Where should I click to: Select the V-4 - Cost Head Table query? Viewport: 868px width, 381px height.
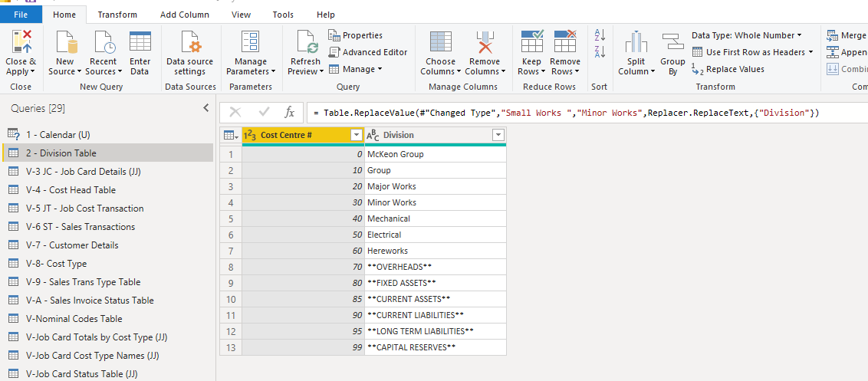107,190
